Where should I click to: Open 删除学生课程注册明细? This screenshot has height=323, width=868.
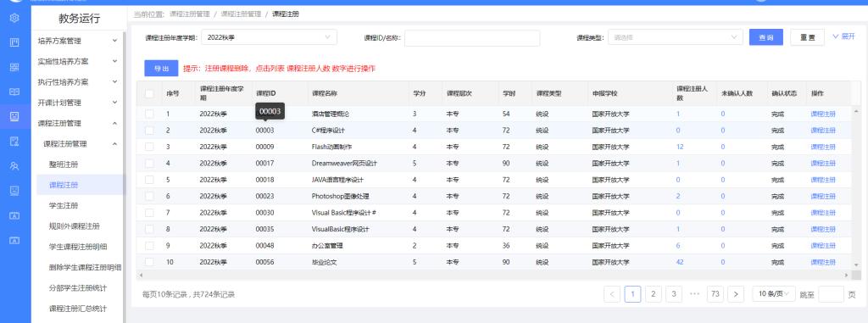click(86, 268)
